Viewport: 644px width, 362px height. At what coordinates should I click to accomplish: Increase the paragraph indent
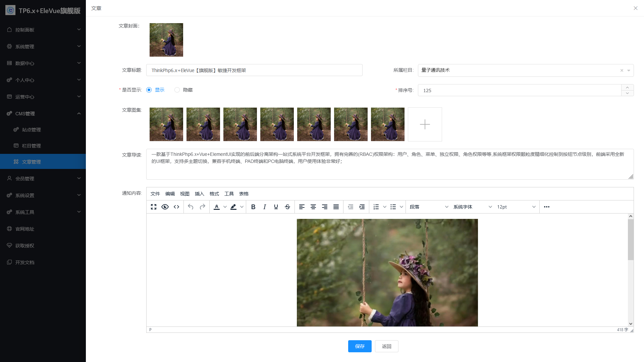(362, 207)
